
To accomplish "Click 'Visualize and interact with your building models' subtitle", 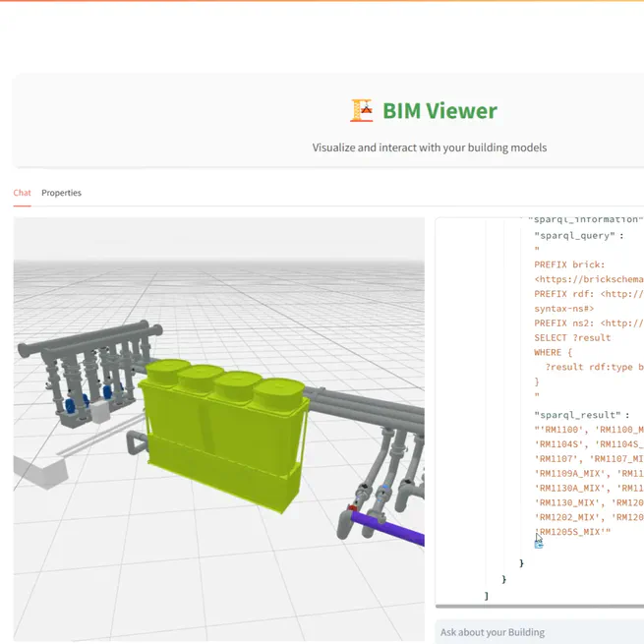I will click(x=430, y=147).
